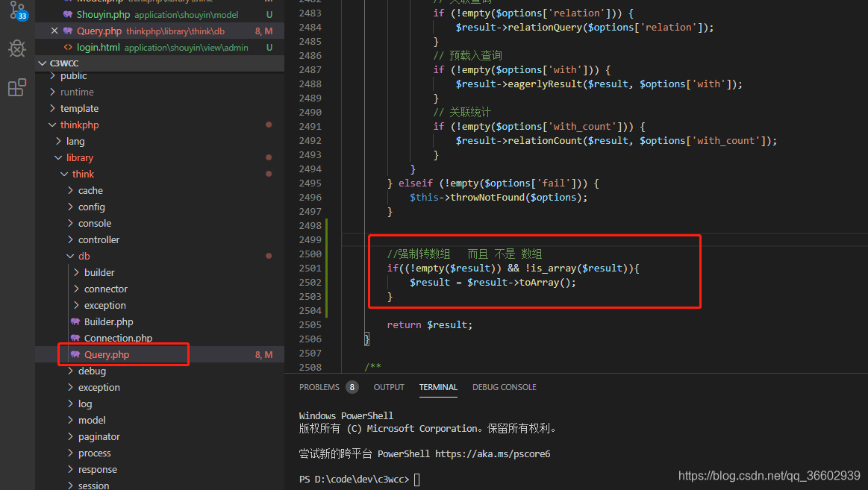
Task: Open the Run and Debug icon
Action: click(16, 48)
